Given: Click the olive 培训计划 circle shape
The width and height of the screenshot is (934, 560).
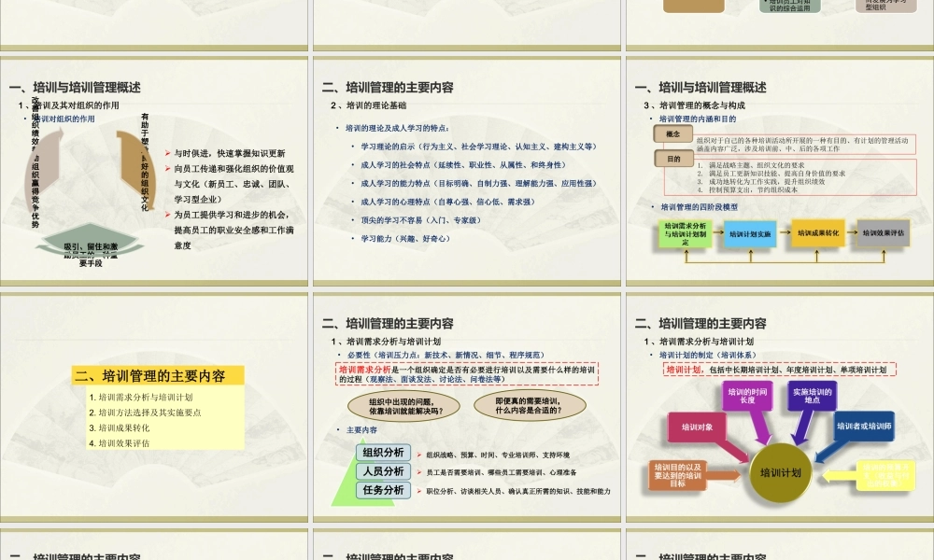Looking at the screenshot, I should point(780,473).
